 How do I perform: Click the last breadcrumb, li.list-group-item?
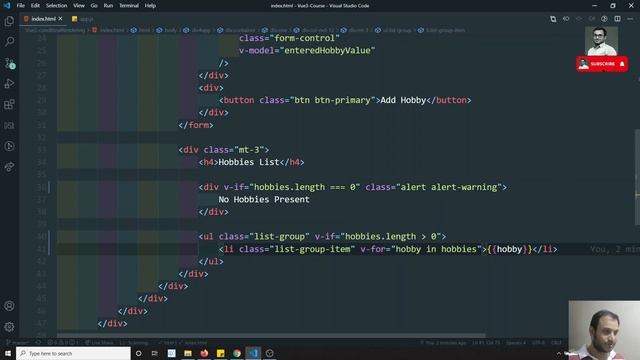click(442, 30)
